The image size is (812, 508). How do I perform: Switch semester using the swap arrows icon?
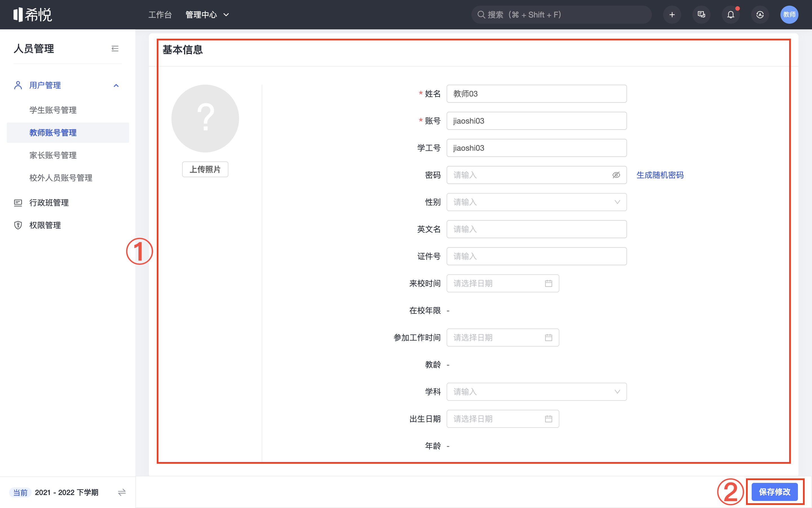click(x=122, y=492)
